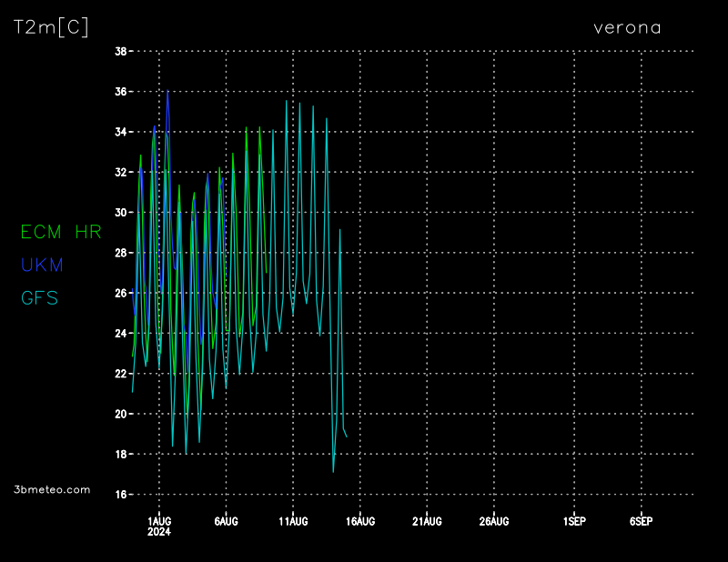
Task: Click the 30 temperature axis label
Action: pyautogui.click(x=120, y=213)
